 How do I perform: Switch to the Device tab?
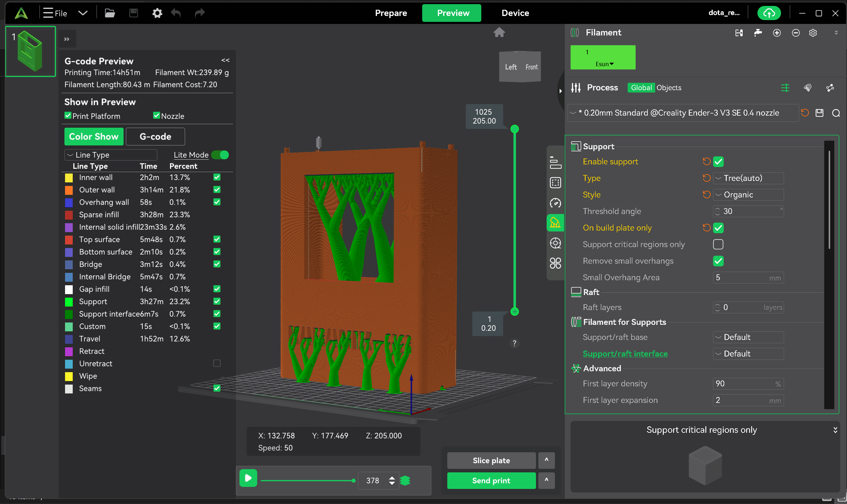click(x=515, y=13)
